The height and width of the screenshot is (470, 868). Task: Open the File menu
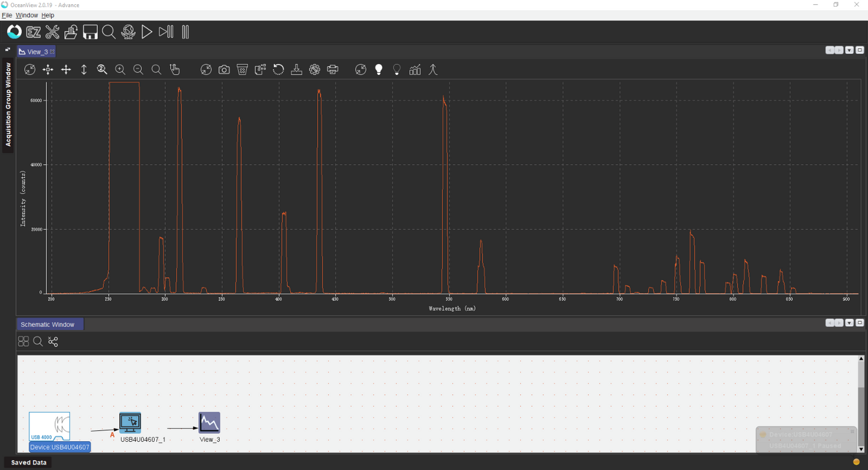[7, 15]
